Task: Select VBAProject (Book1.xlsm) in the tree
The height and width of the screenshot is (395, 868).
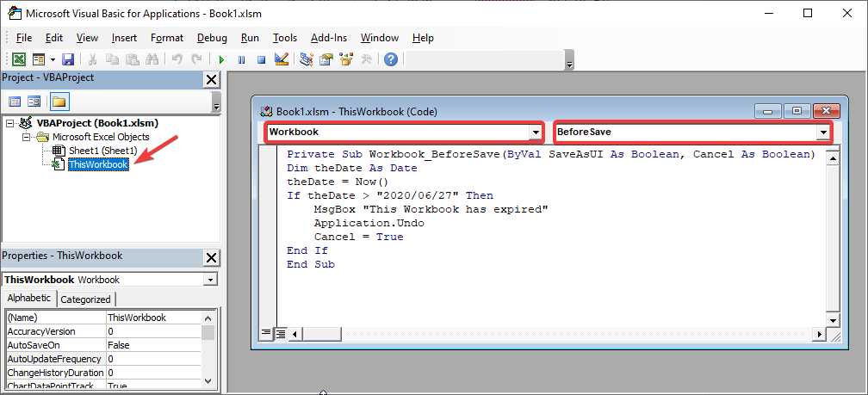Action: click(x=98, y=123)
